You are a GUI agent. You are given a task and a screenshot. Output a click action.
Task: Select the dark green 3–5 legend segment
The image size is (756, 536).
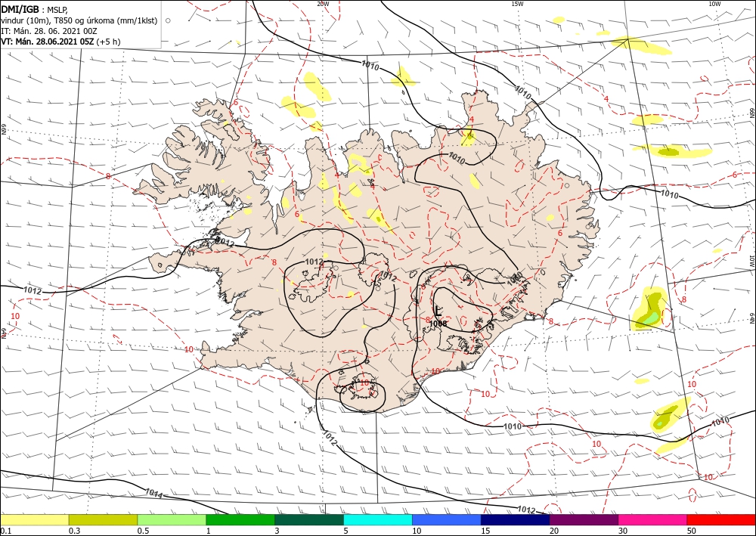tap(309, 519)
